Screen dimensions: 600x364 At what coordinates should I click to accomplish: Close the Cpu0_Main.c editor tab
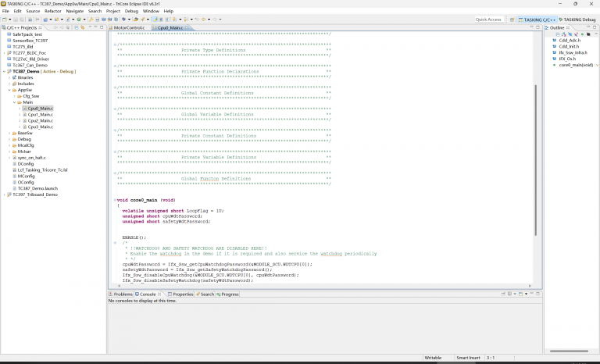pos(187,27)
